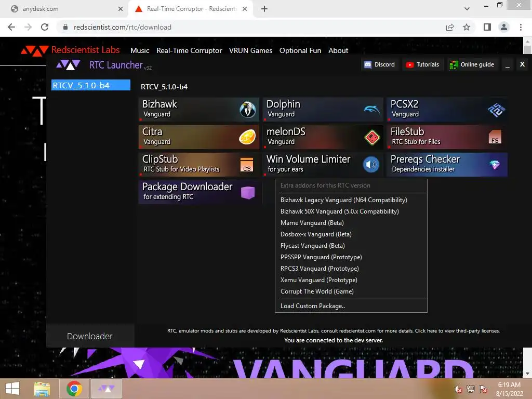The height and width of the screenshot is (399, 532).
Task: Open the Downloader button in sidebar
Action: point(90,336)
